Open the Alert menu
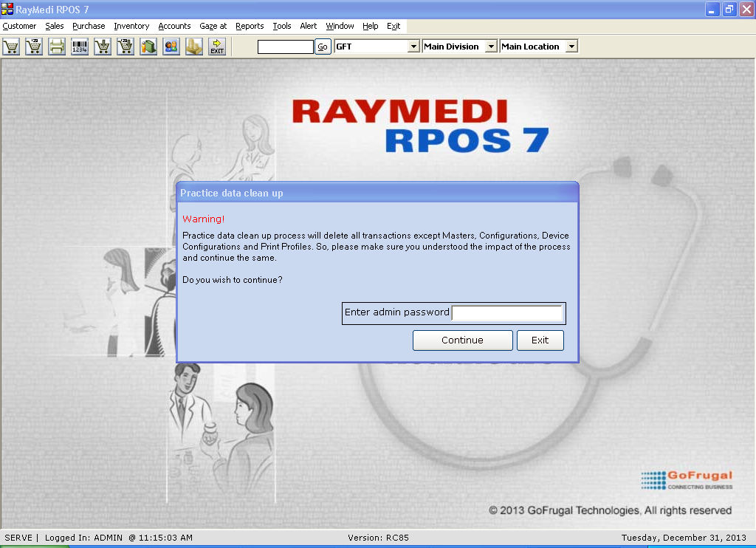Screen dimensions: 756x548 (x=309, y=26)
